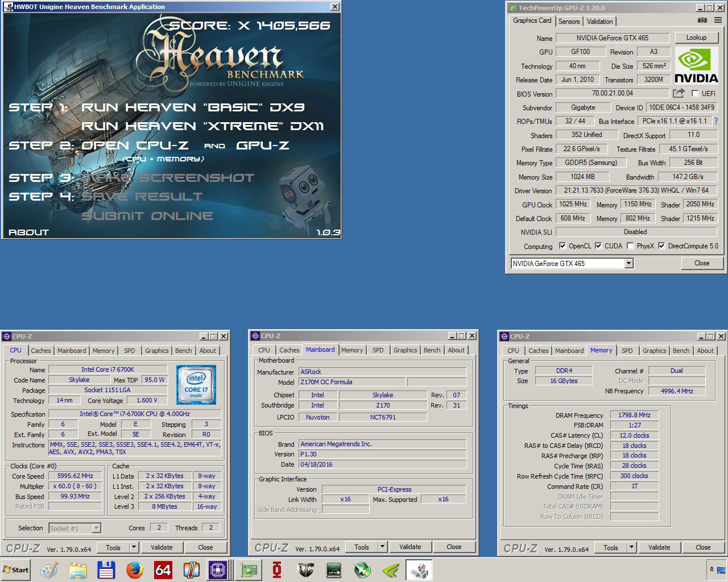Click Close at the bottom of GPU-Z
This screenshot has height=582, width=728.
tap(702, 263)
